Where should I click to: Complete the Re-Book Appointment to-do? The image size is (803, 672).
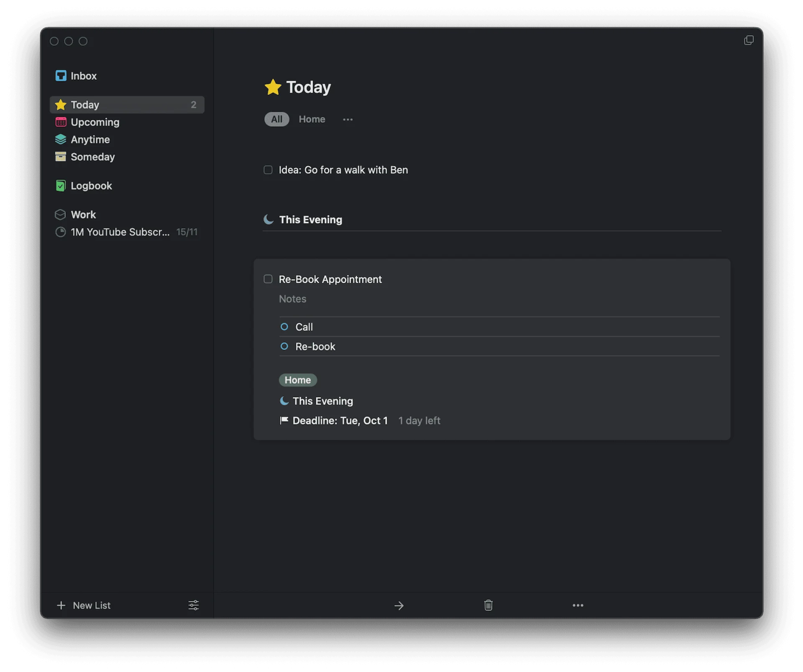[x=268, y=279]
